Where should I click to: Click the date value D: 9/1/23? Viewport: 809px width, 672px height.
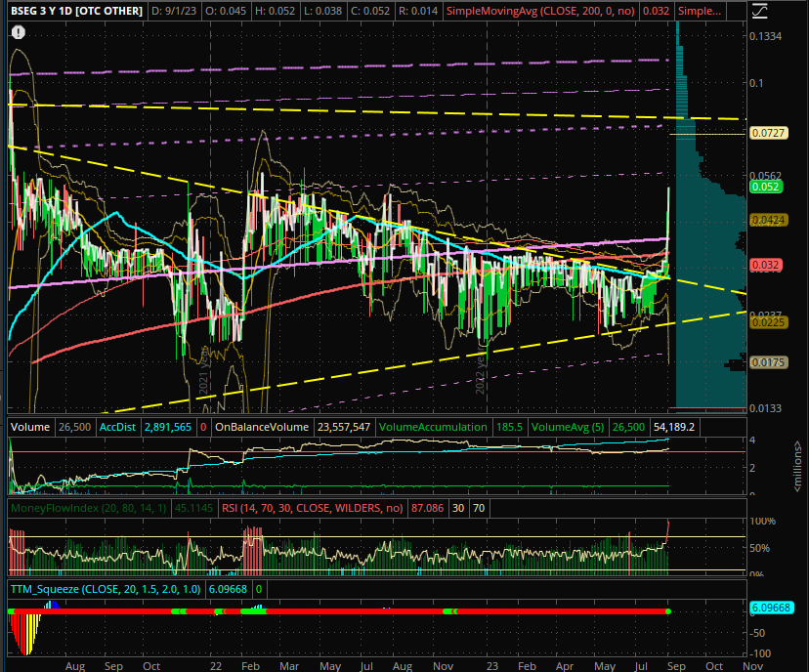pos(174,11)
